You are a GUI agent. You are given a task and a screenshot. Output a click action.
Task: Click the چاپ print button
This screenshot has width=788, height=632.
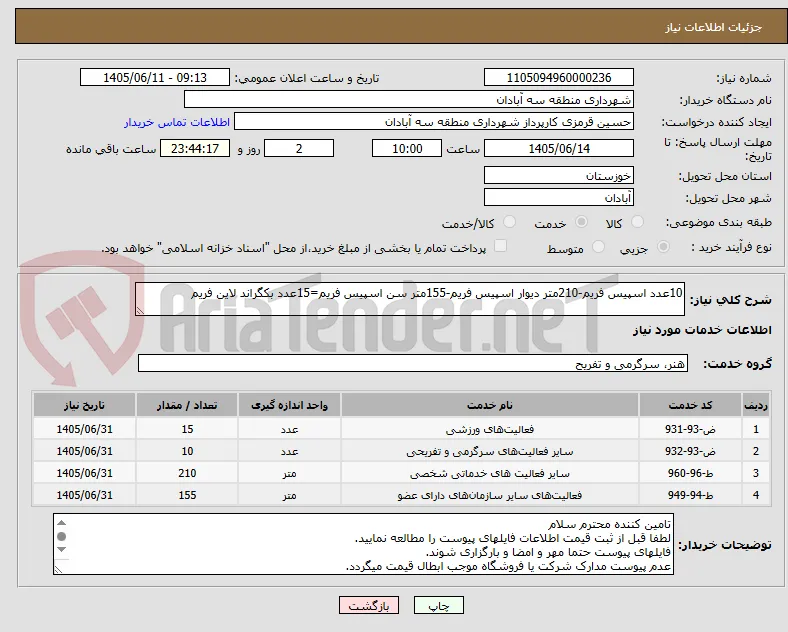[439, 605]
